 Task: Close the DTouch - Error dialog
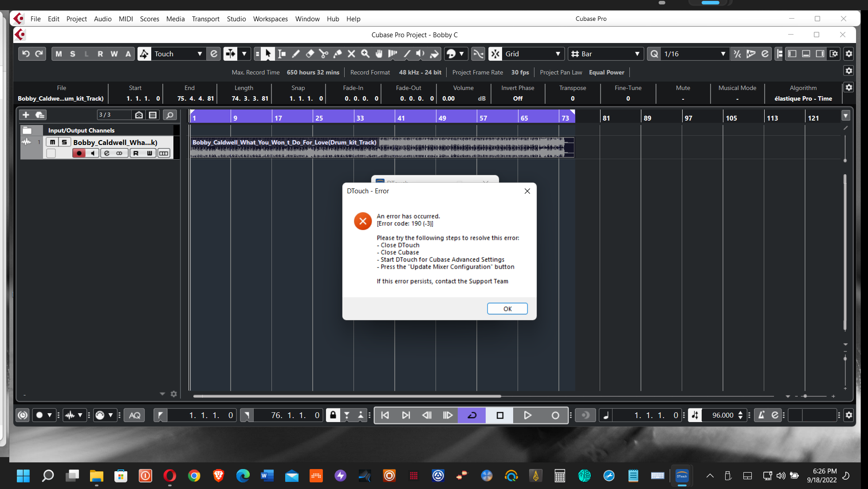pyautogui.click(x=527, y=191)
